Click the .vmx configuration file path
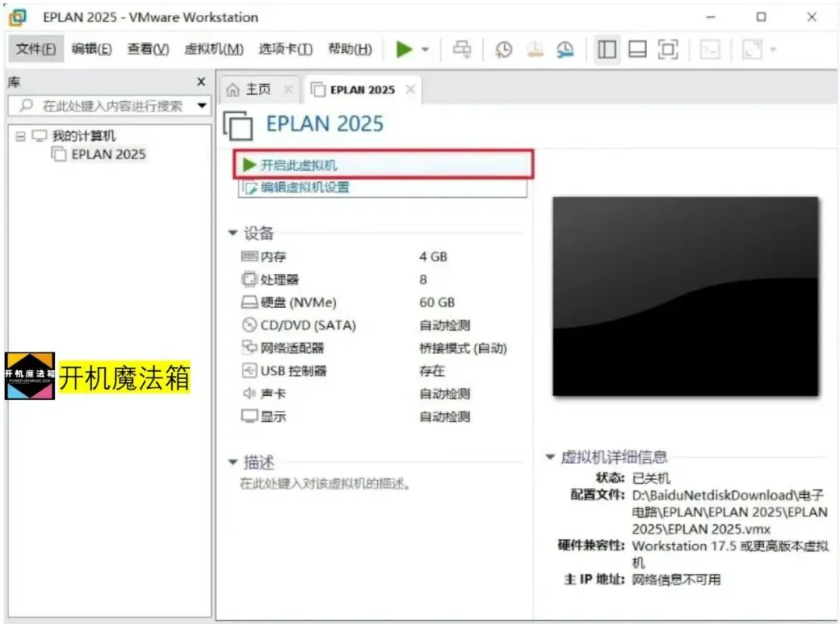This screenshot has width=840, height=624. coord(730,512)
